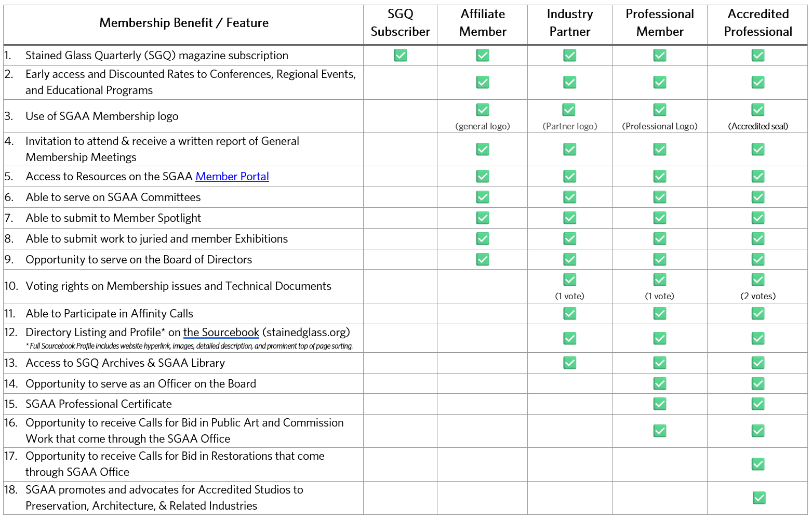Select the Affiliate Member Board of Directors checkmark
The image size is (812, 519).
[x=482, y=259]
